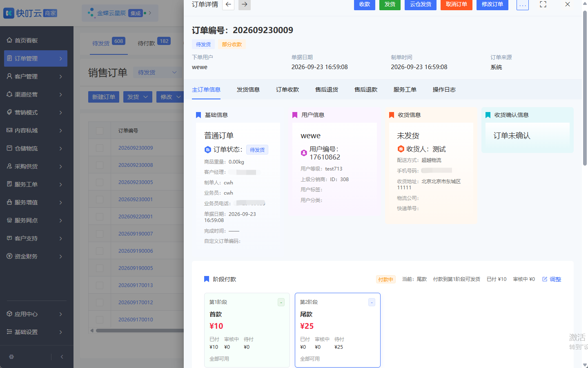Click the blue 收款 button
This screenshot has height=368, width=588.
(365, 4)
